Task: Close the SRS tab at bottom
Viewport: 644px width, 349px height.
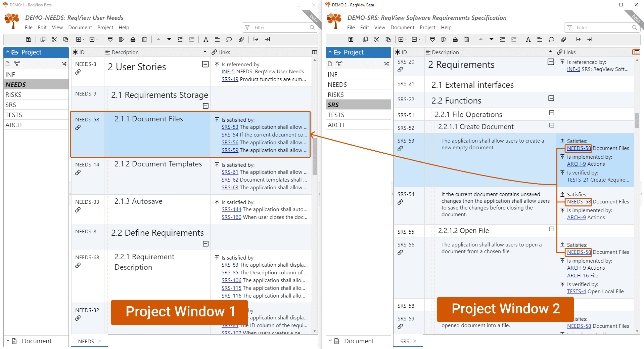Action: pos(415,341)
